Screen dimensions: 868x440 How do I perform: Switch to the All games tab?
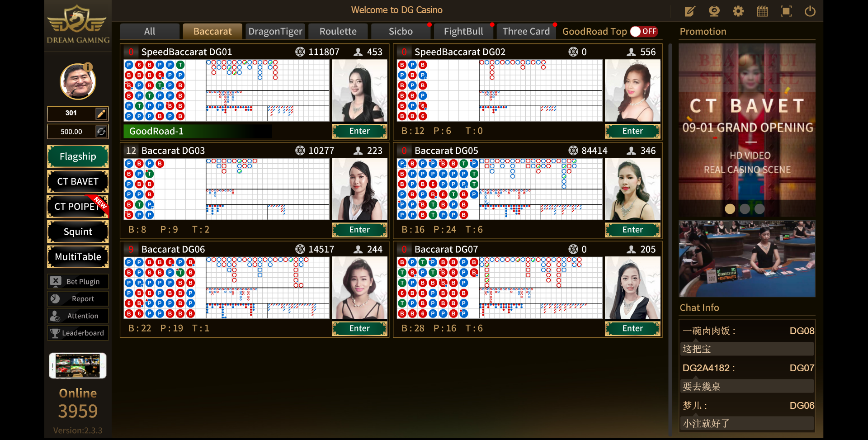tap(150, 32)
